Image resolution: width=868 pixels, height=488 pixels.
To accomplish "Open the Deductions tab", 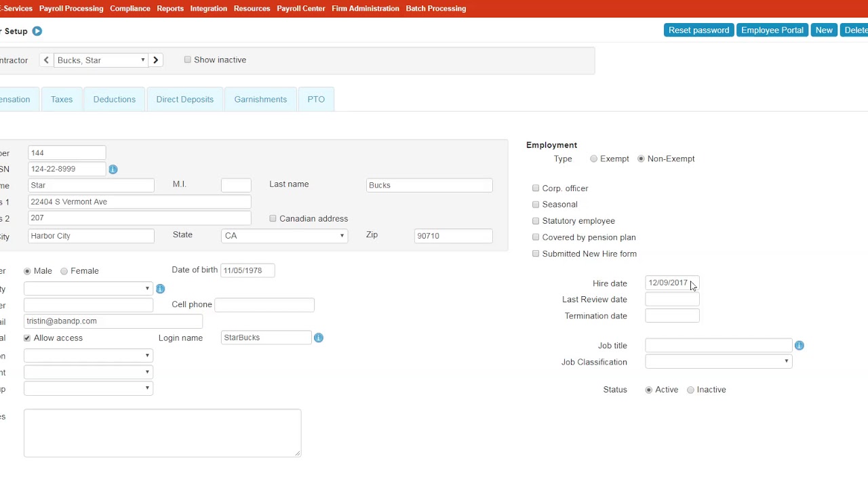I will 115,99.
